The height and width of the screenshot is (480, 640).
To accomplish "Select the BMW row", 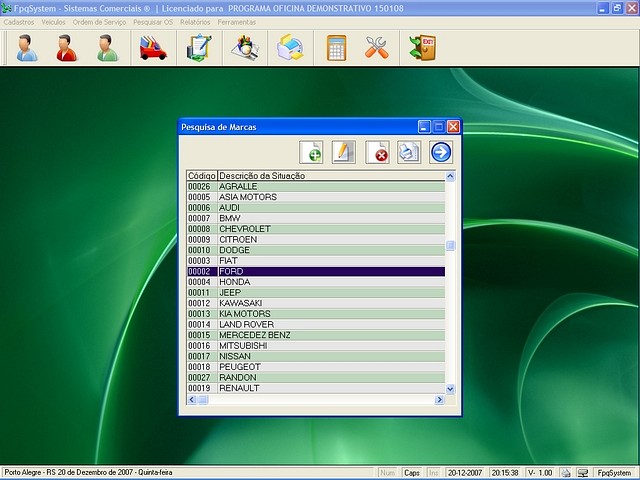I will 316,218.
